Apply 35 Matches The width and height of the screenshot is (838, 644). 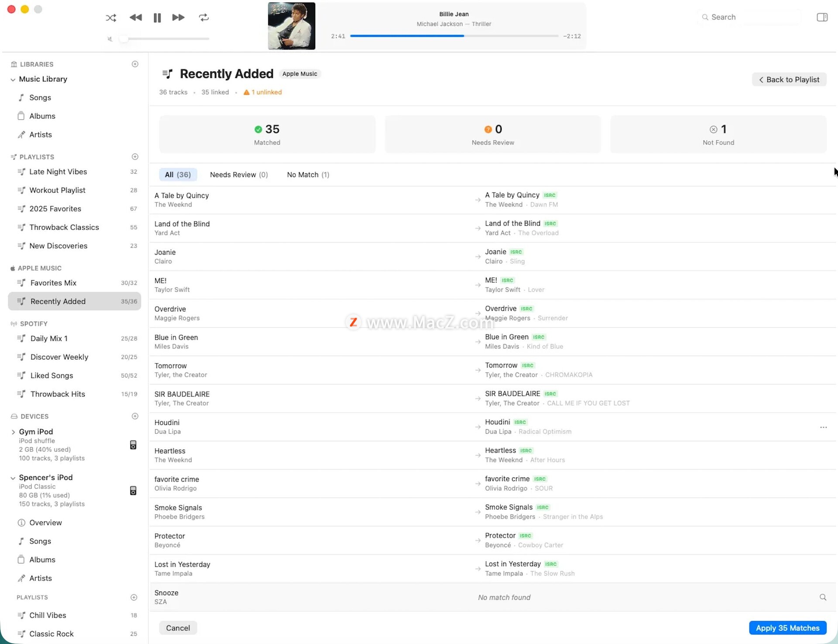click(788, 628)
